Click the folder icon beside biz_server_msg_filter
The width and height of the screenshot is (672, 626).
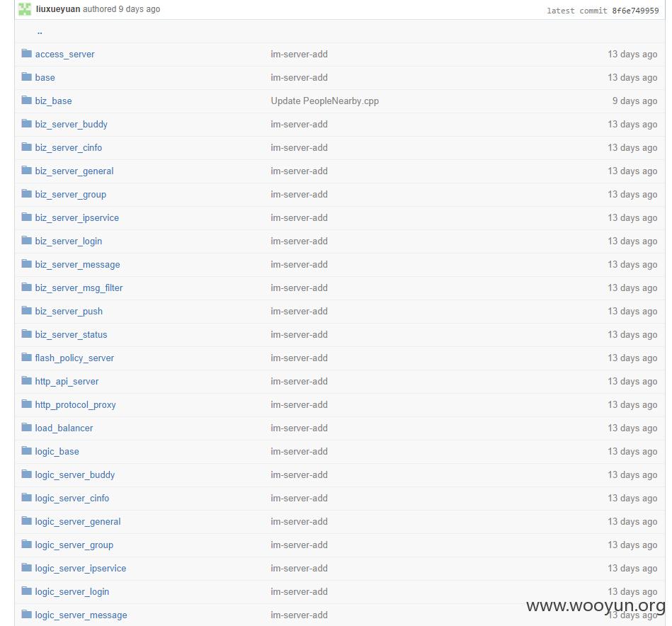[27, 287]
